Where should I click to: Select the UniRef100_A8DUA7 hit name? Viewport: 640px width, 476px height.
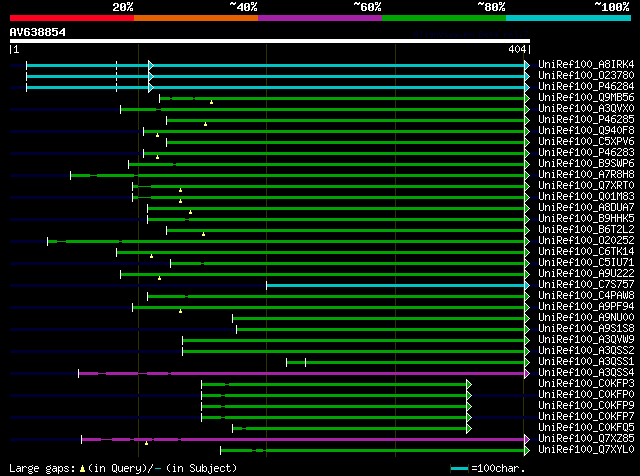586,208
